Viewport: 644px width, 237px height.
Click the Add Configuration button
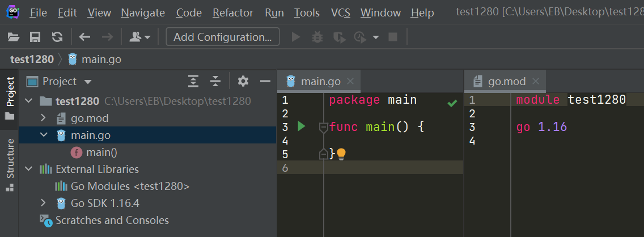click(x=223, y=37)
